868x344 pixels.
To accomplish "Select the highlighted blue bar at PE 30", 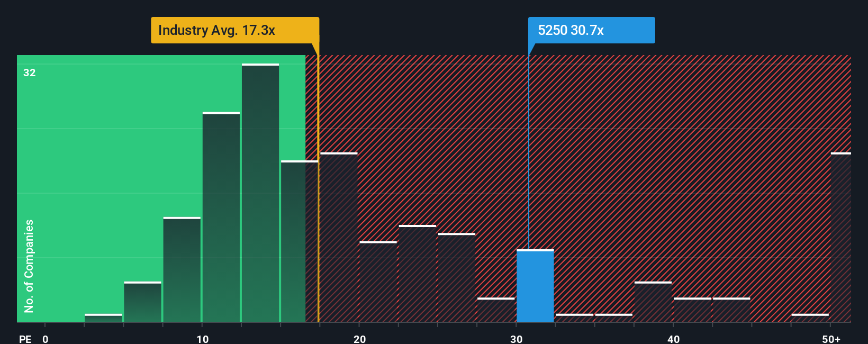I will 535,286.
